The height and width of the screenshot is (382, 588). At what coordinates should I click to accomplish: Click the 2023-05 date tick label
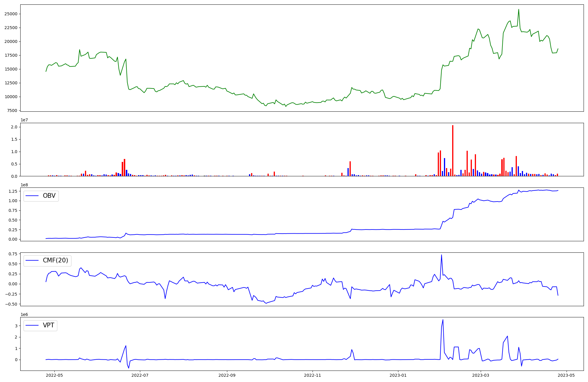[566, 375]
